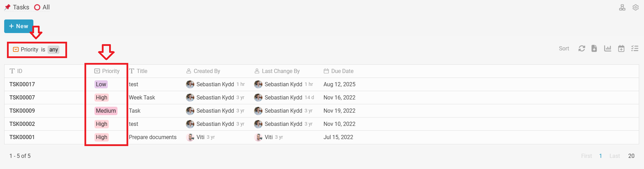Click the red circle All view icon
This screenshot has width=644, height=169.
37,7
